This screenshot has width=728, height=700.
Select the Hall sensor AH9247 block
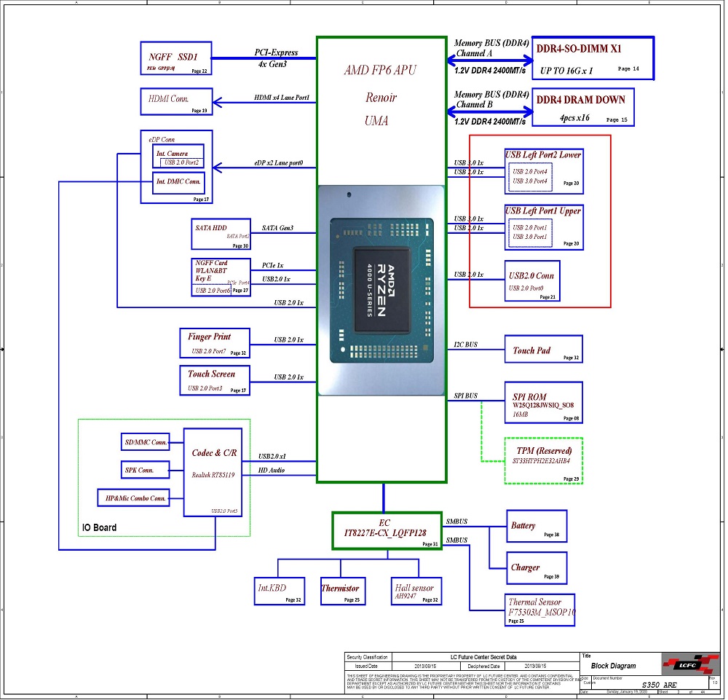pyautogui.click(x=416, y=591)
